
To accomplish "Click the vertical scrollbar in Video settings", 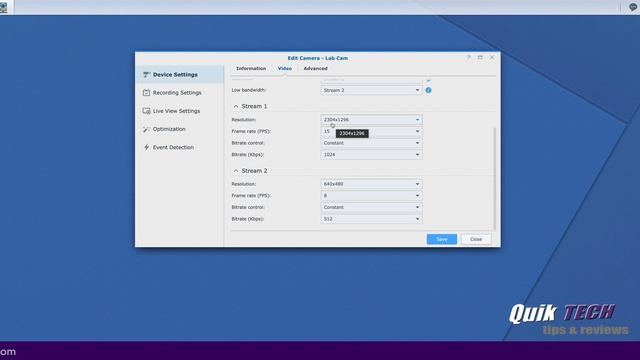I will point(495,178).
